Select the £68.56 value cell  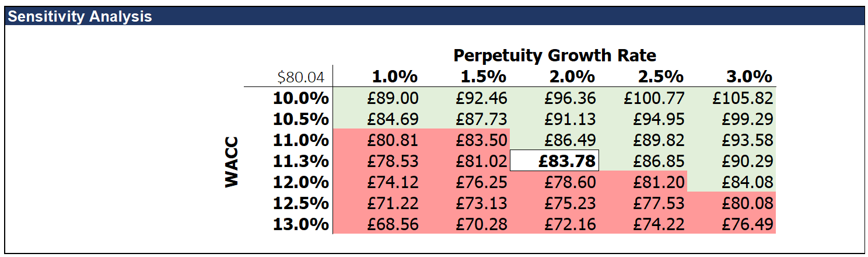393,224
